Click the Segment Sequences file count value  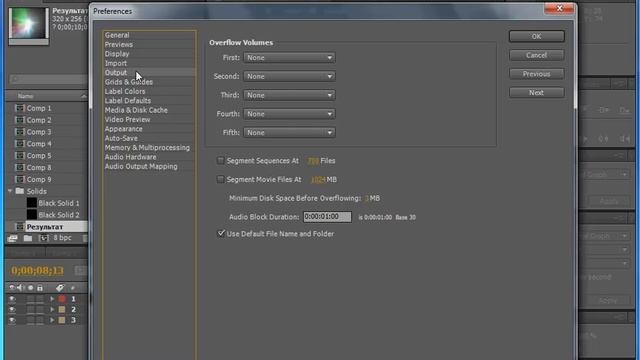click(x=313, y=161)
